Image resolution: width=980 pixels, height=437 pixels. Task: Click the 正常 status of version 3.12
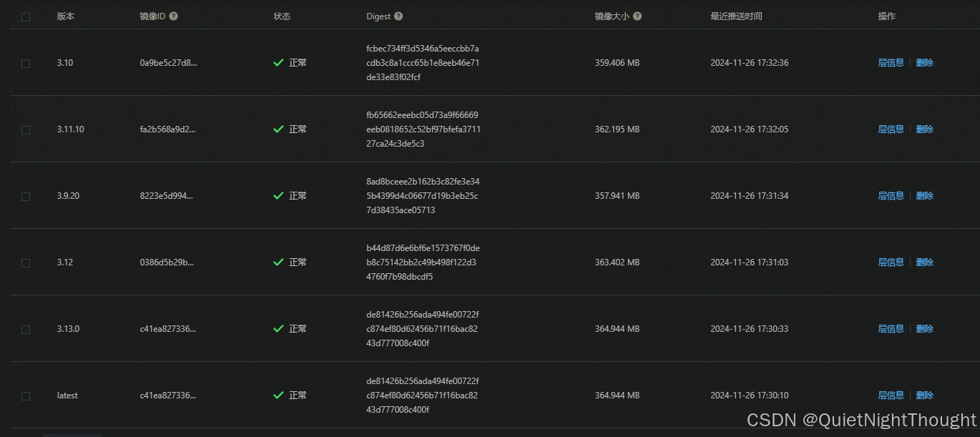click(x=298, y=262)
